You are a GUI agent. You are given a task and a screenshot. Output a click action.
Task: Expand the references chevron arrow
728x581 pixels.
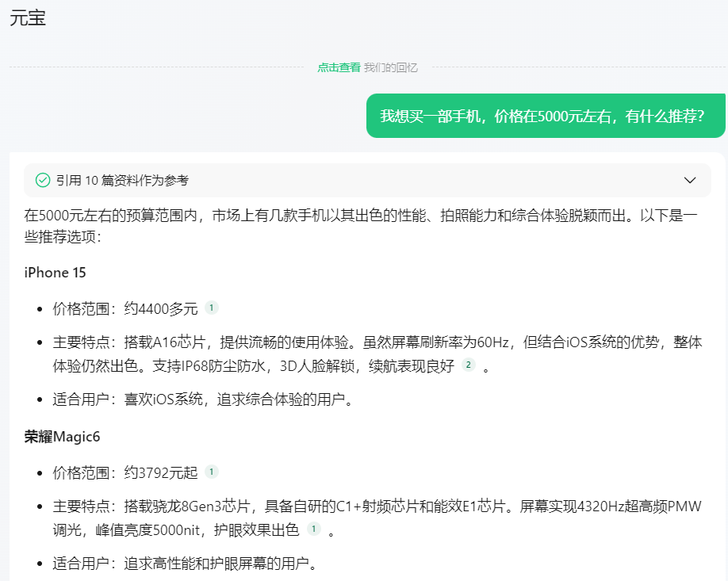(x=690, y=180)
